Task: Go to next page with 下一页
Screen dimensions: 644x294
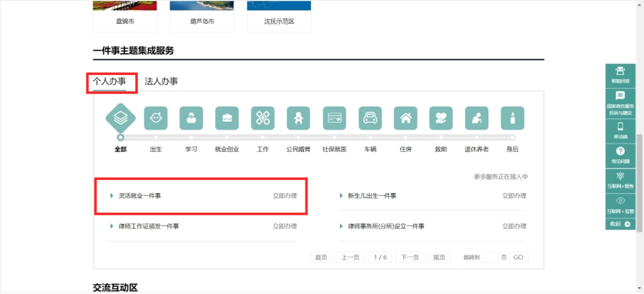Action: click(x=410, y=257)
